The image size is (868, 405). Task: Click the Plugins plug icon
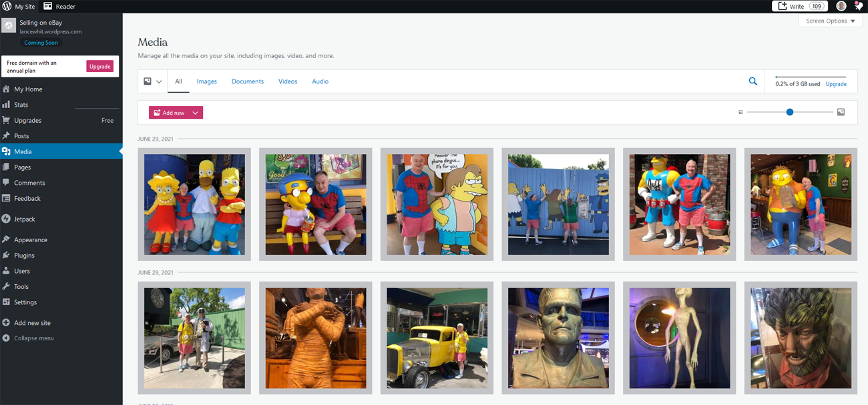tap(6, 255)
